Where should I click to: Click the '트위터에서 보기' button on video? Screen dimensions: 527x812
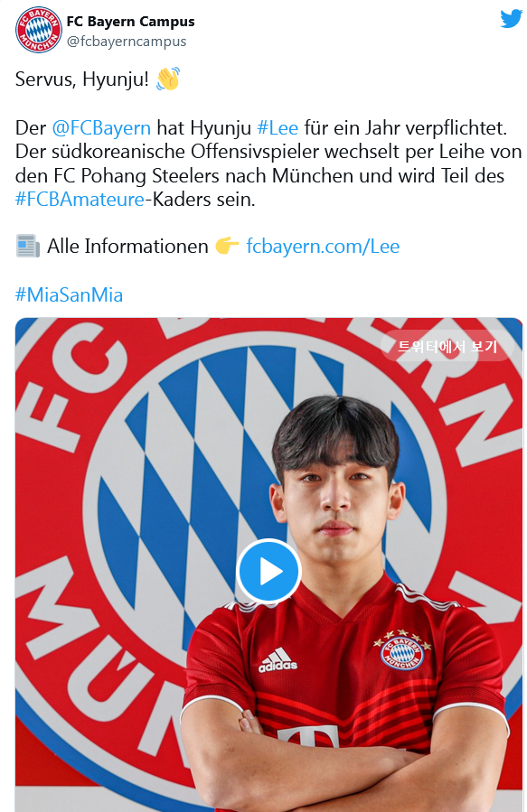tap(447, 345)
